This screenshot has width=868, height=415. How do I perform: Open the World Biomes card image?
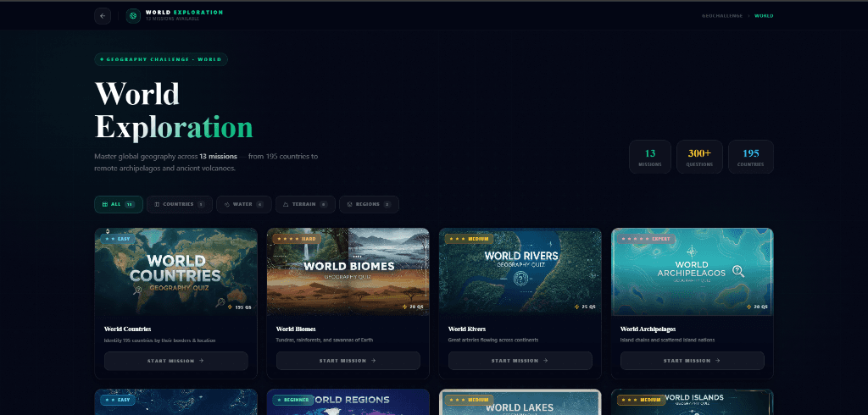[x=348, y=272]
